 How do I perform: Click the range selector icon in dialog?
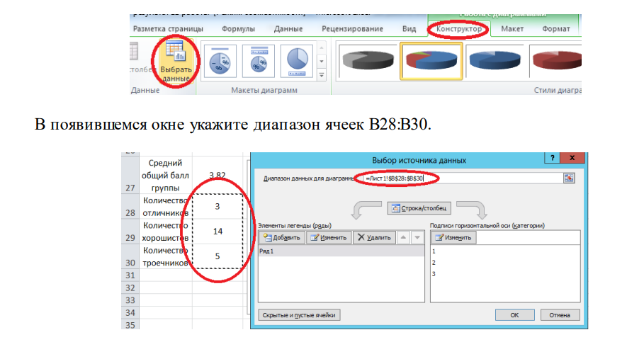(x=568, y=178)
